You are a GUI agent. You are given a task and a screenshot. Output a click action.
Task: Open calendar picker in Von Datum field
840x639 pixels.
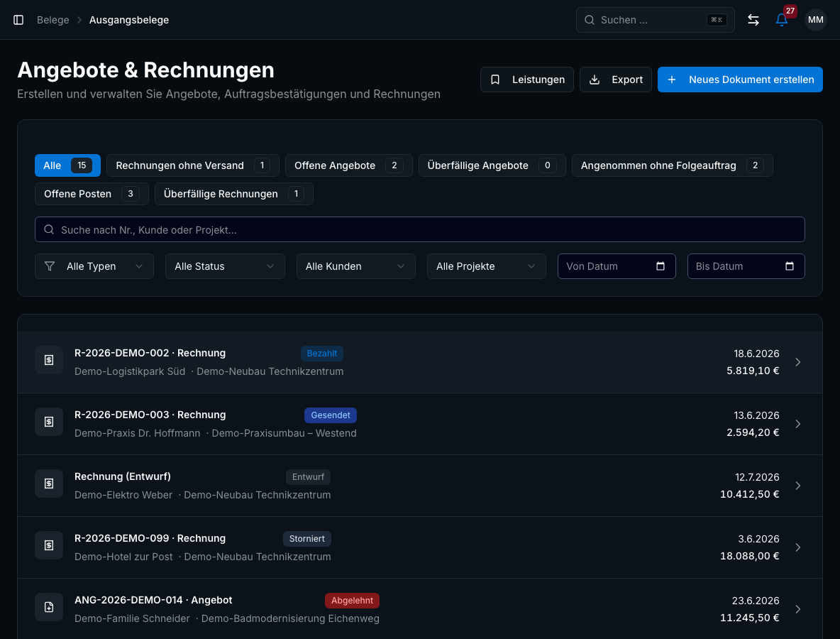660,266
